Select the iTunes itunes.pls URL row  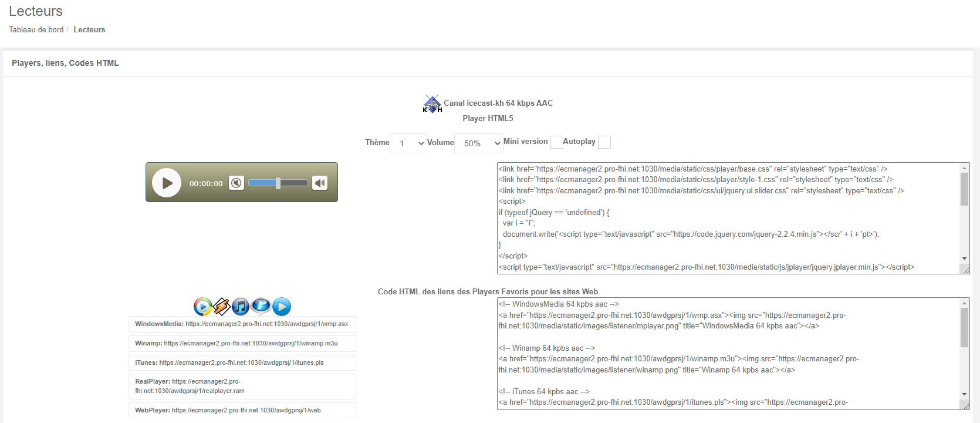[242, 363]
